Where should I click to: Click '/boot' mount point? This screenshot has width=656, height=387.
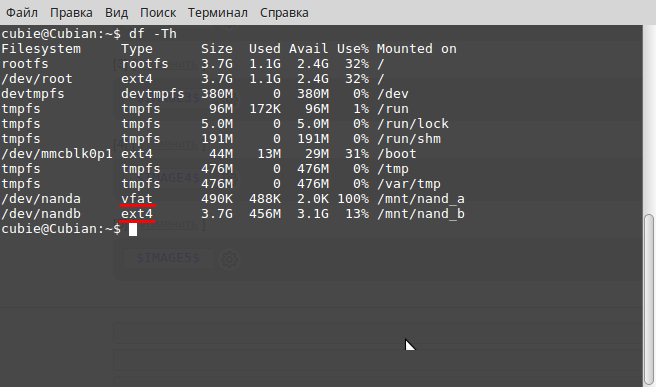397,154
